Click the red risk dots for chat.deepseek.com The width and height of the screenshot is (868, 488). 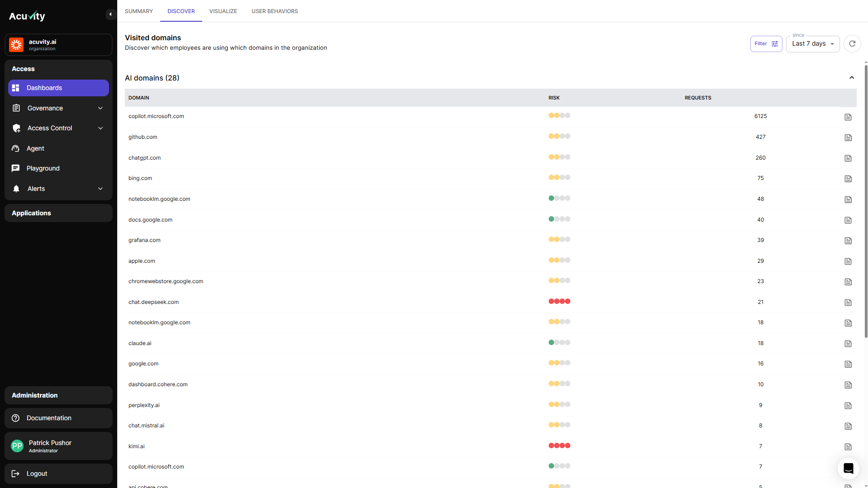[560, 301]
